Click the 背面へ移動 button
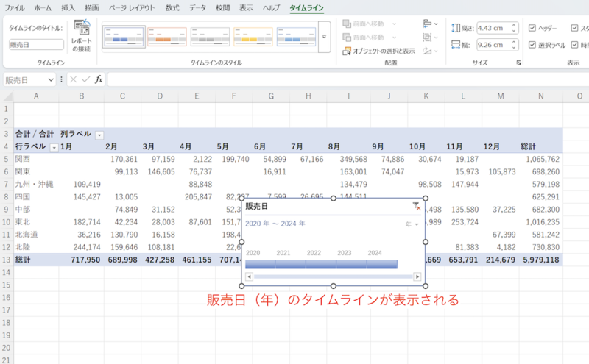The width and height of the screenshot is (589, 364). pos(363,38)
